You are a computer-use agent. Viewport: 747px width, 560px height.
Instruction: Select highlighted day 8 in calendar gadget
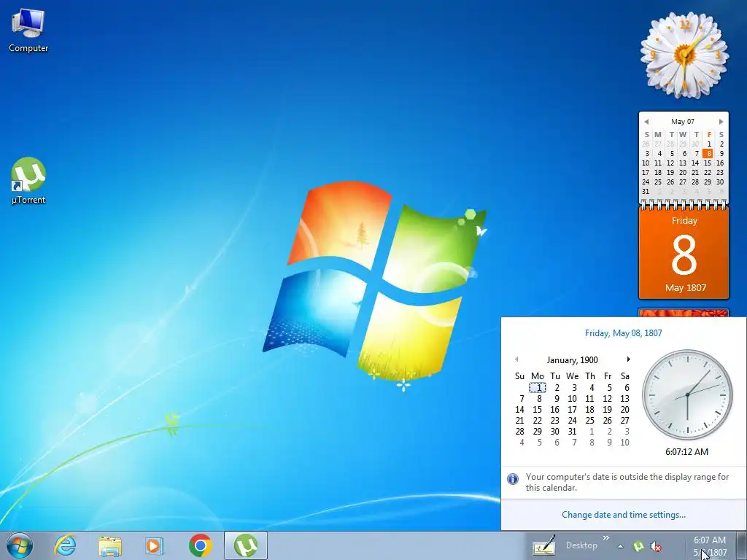click(709, 153)
